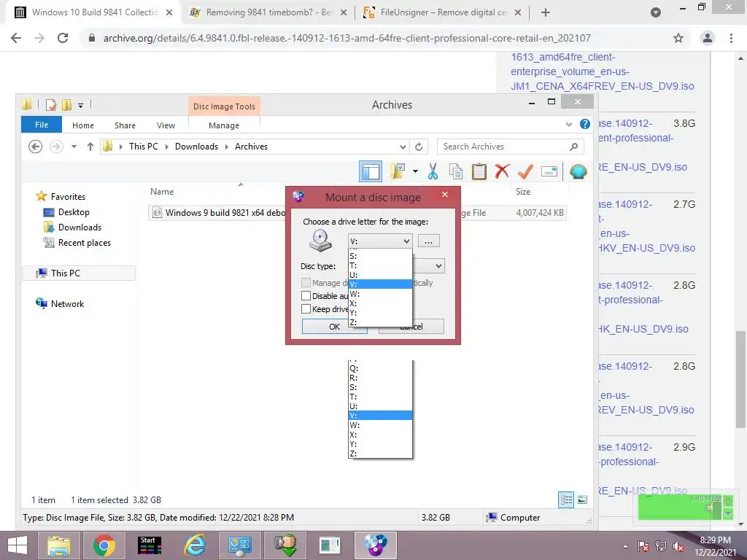
Task: Open the folder options icon in Explorer toolbar
Action: click(x=398, y=171)
